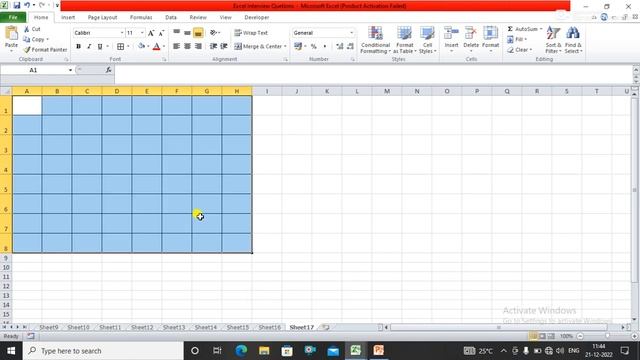Open Microsoft Edge from taskbar
Viewport: 640px width, 360px height.
[241, 351]
